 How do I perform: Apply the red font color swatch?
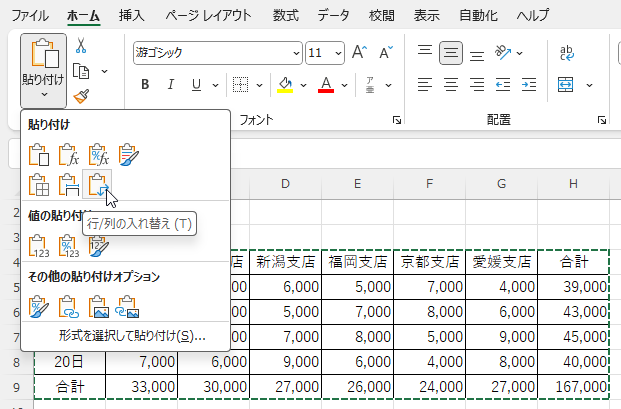(x=325, y=84)
